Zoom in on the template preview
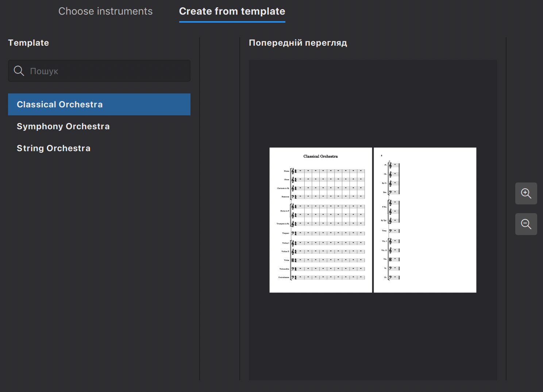The height and width of the screenshot is (392, 543). coord(526,193)
